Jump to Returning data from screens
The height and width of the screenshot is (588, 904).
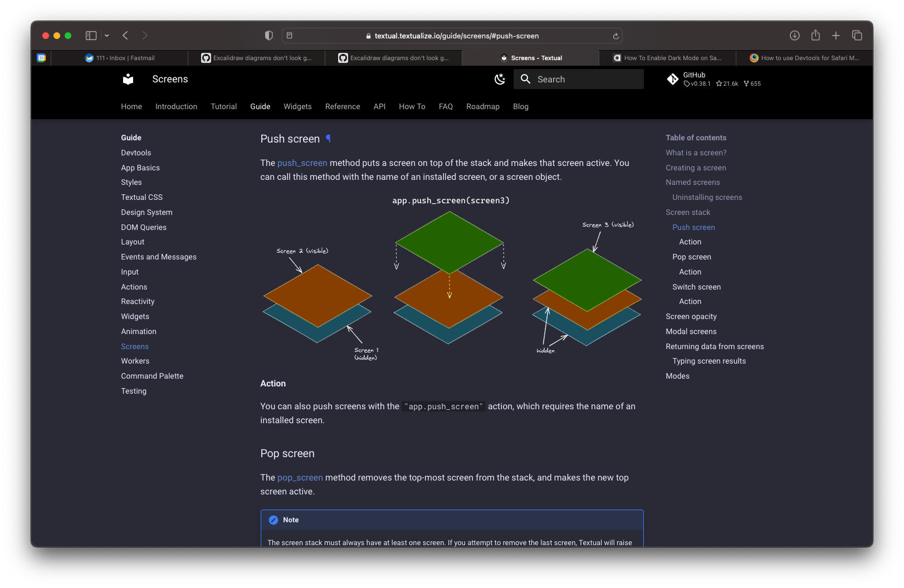coord(715,346)
